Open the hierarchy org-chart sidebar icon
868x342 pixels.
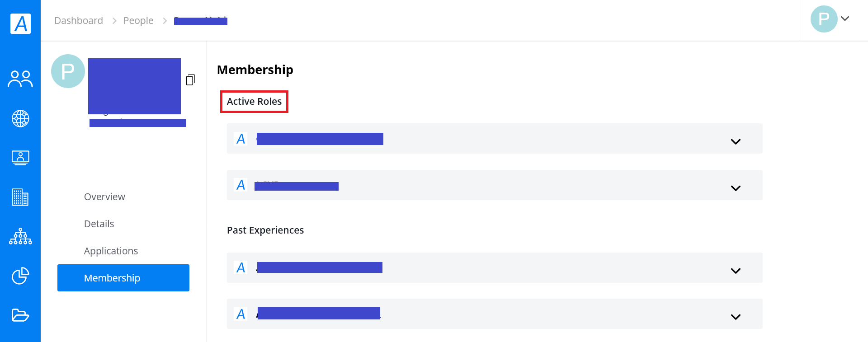(x=20, y=236)
